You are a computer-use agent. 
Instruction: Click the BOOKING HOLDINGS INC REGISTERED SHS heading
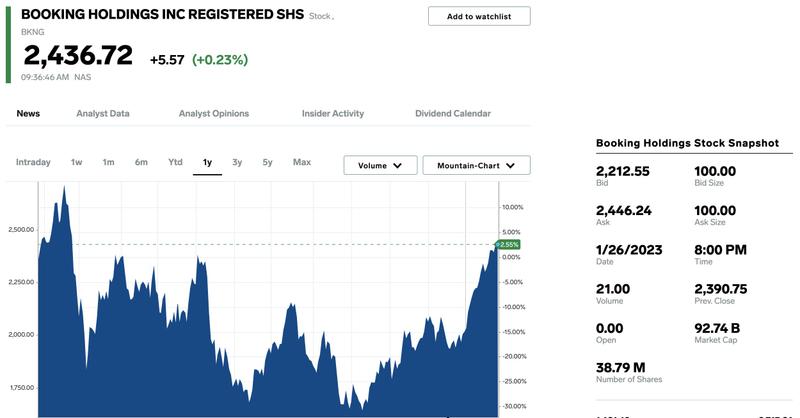coord(162,14)
